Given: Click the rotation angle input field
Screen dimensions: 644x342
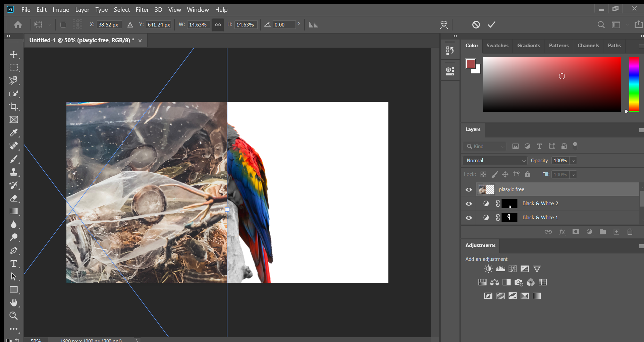Looking at the screenshot, I should pos(284,25).
